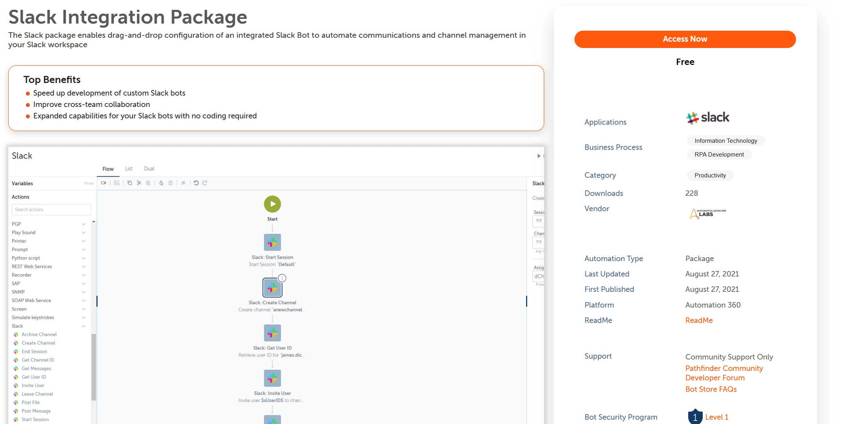868x424 pixels.
Task: Select the Get Channel ID action
Action: pos(38,360)
